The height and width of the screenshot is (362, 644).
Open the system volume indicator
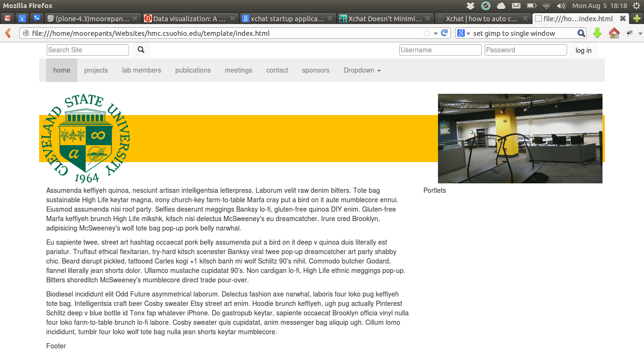coord(561,6)
